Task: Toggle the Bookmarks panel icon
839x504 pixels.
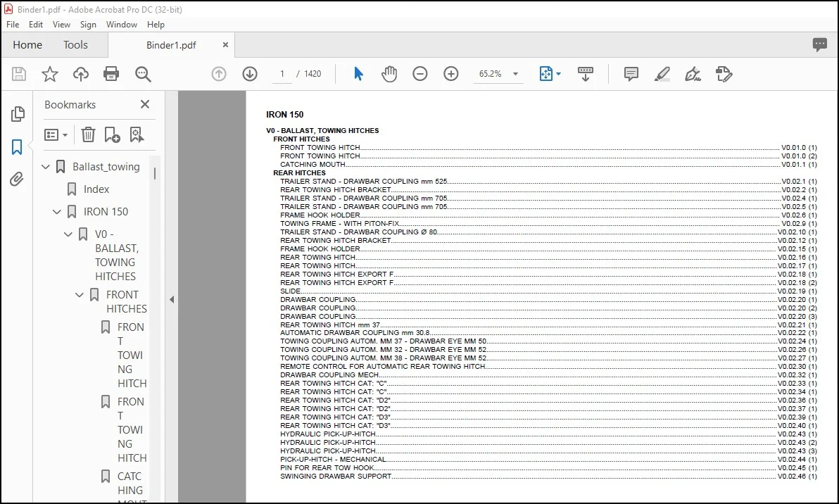Action: [x=17, y=146]
